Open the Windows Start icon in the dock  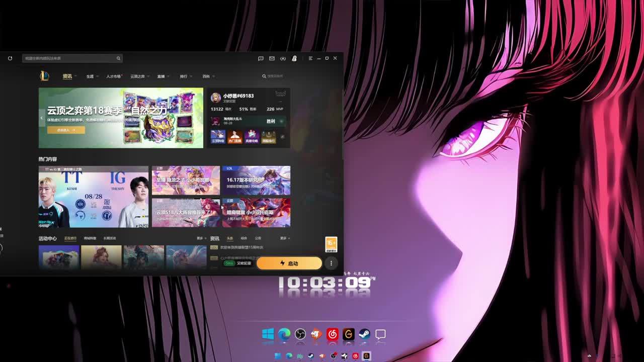268,334
